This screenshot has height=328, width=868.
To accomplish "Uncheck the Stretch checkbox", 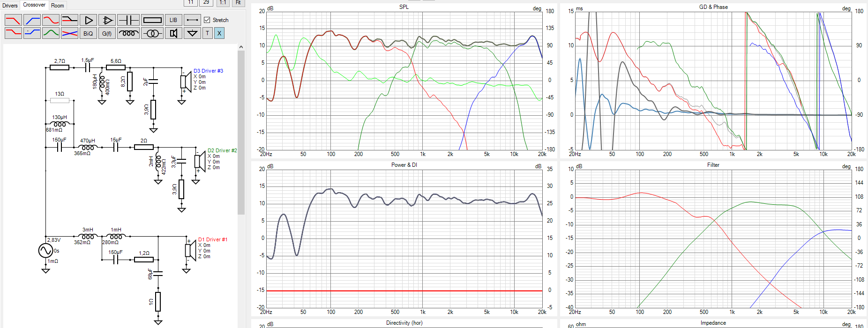I will point(207,20).
